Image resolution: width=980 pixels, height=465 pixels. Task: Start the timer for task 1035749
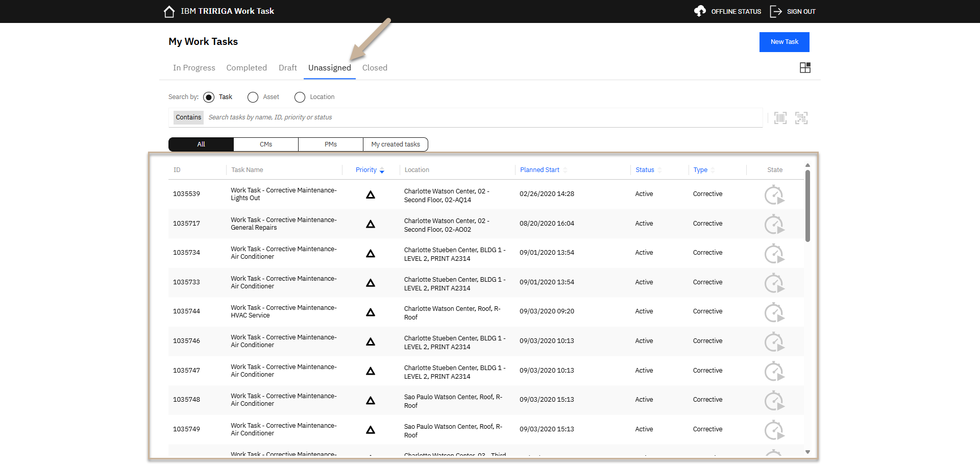[774, 430]
